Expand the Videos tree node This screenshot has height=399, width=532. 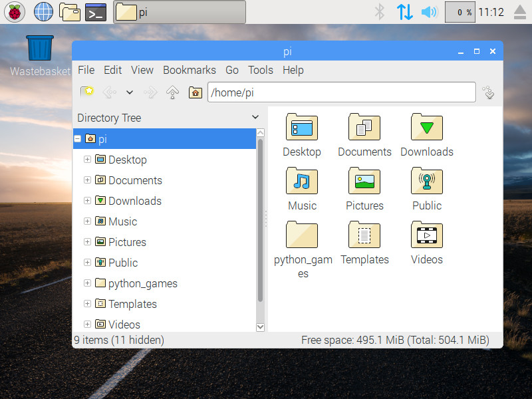click(x=87, y=325)
